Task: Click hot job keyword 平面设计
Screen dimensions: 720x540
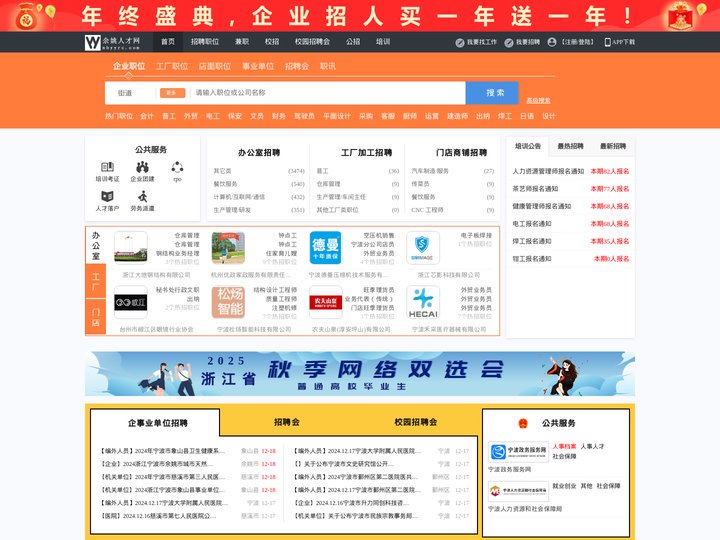Action: (337, 116)
